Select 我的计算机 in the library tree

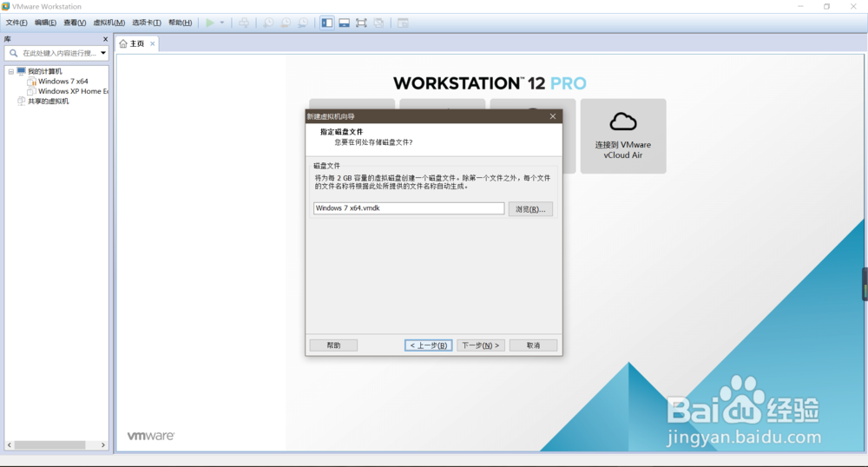(x=45, y=71)
